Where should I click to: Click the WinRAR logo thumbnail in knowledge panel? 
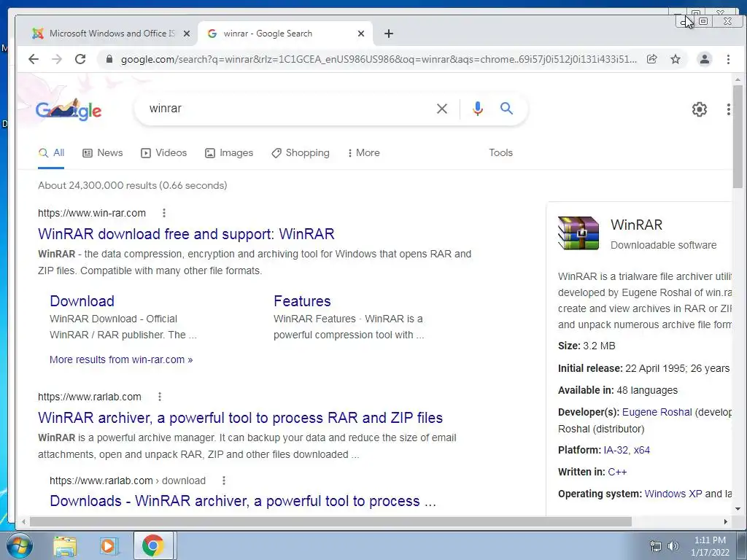pyautogui.click(x=578, y=233)
